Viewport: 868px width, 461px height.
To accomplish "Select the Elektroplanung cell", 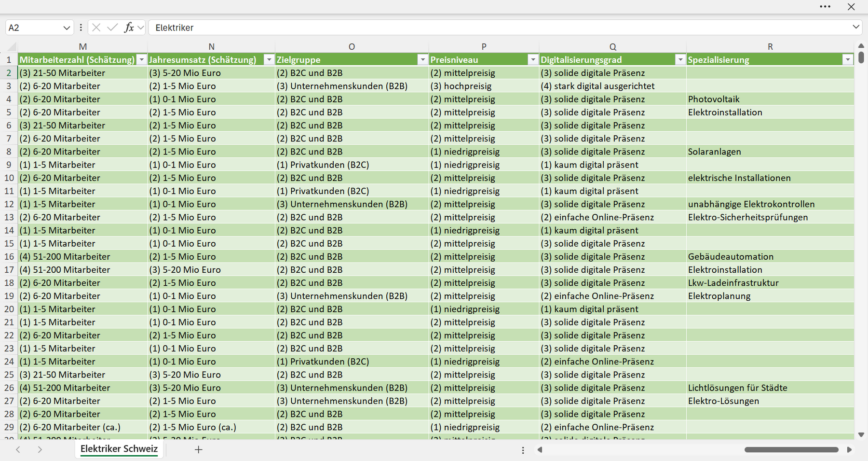I will pos(770,296).
